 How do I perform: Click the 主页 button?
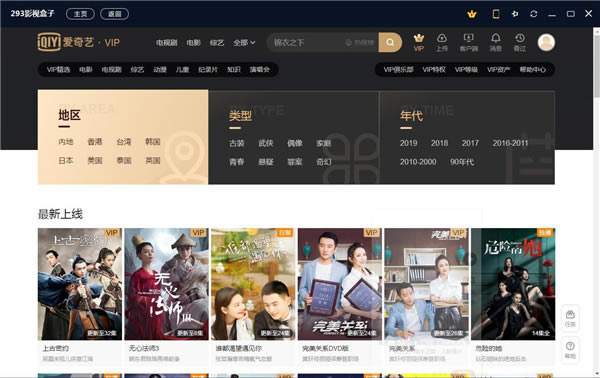80,14
